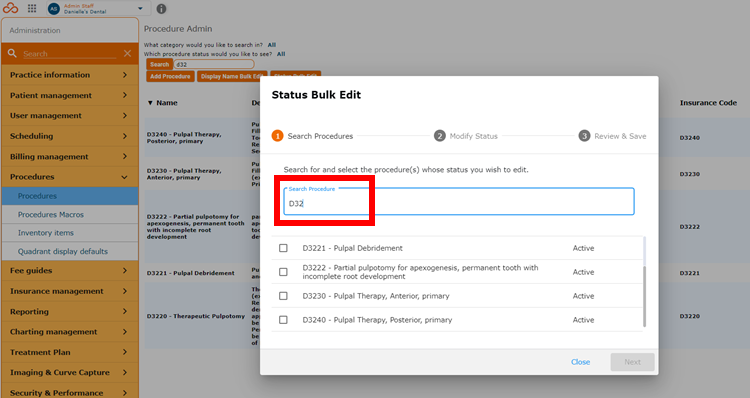Viewport: 750px width, 398px height.
Task: Expand Security & Performance section
Action: [70, 392]
